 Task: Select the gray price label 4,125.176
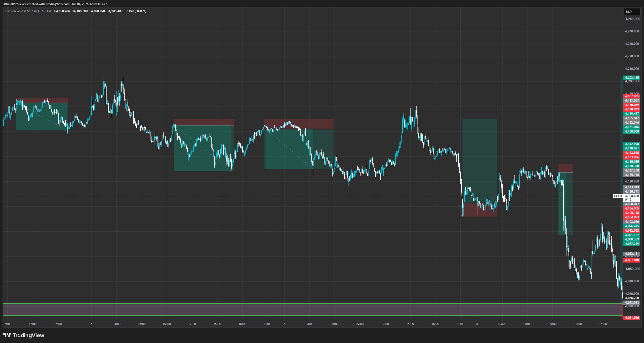point(631,175)
